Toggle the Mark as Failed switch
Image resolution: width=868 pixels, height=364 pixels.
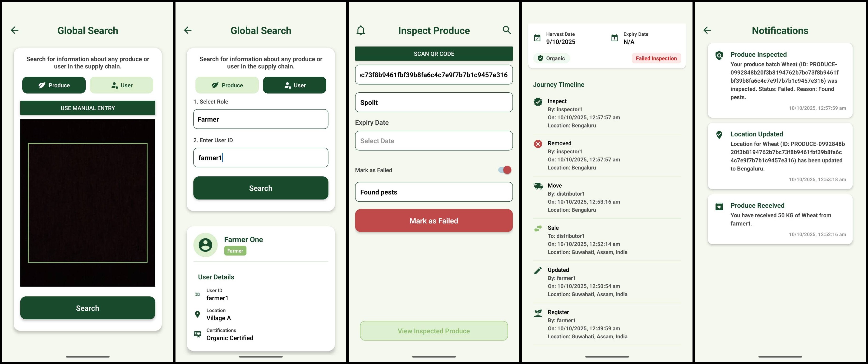click(505, 170)
